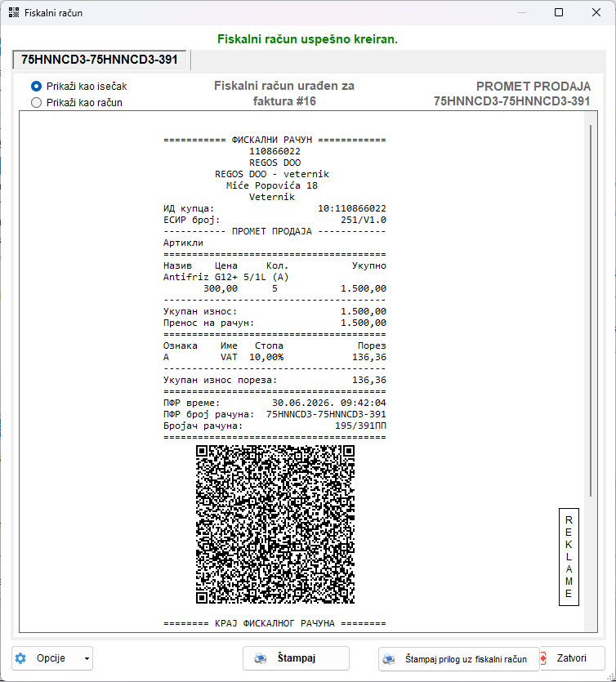Click the printer icon on Štampaj
616x682 pixels.
(261, 658)
